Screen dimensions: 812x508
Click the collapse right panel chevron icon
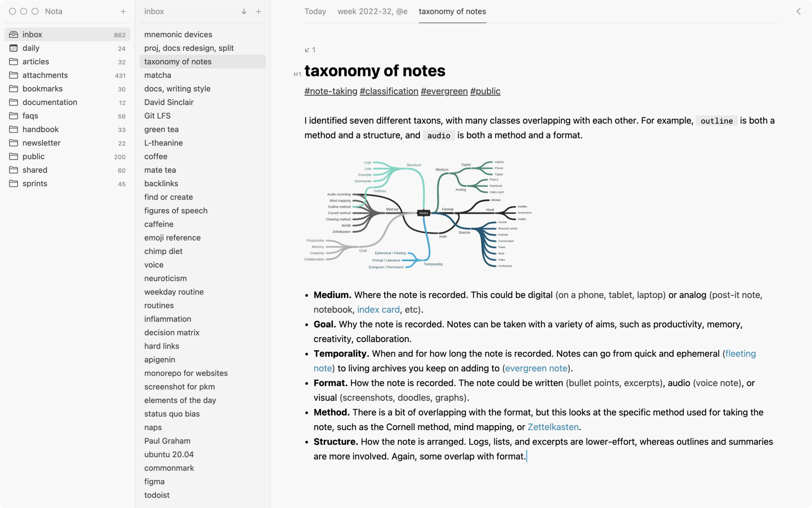point(798,11)
